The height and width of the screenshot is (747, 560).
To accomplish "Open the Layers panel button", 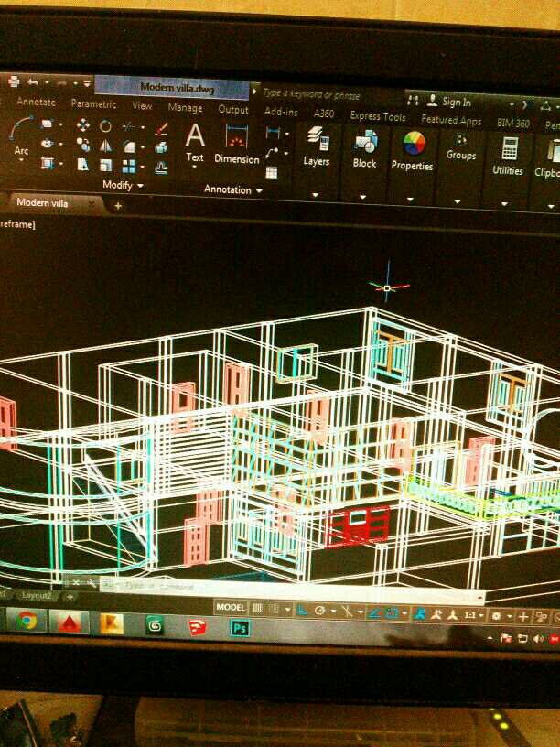I will coord(317,146).
